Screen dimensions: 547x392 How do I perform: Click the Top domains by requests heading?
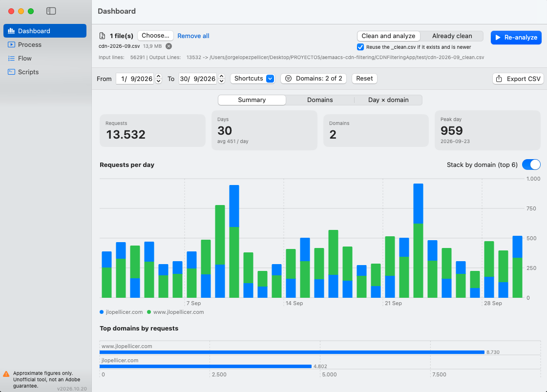(x=139, y=329)
